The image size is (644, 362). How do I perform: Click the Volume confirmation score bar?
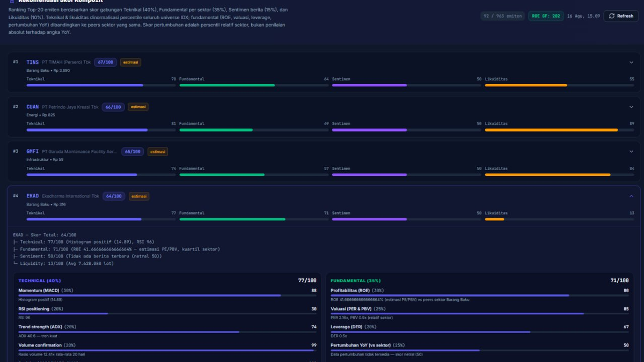(x=167, y=350)
